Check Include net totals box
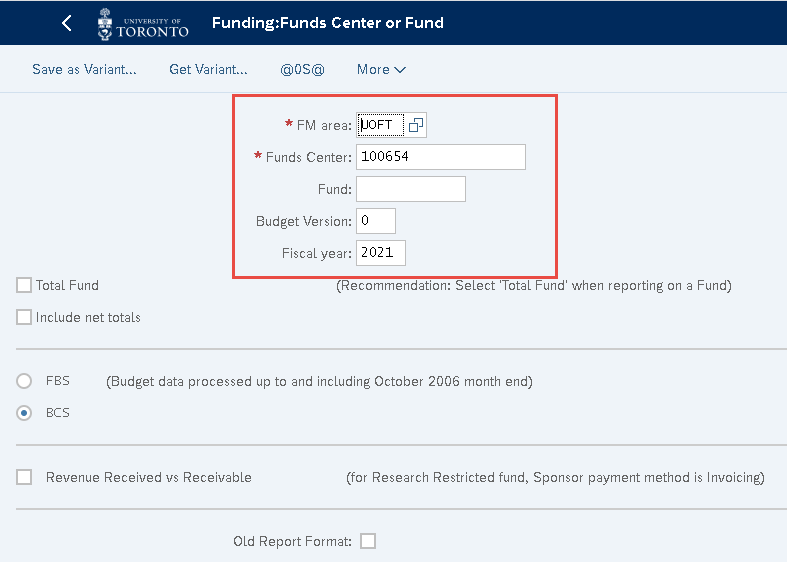The width and height of the screenshot is (787, 562). [24, 317]
